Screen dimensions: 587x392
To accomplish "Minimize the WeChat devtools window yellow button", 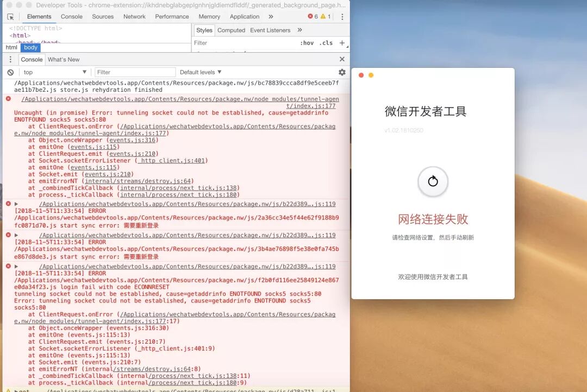I will (371, 75).
